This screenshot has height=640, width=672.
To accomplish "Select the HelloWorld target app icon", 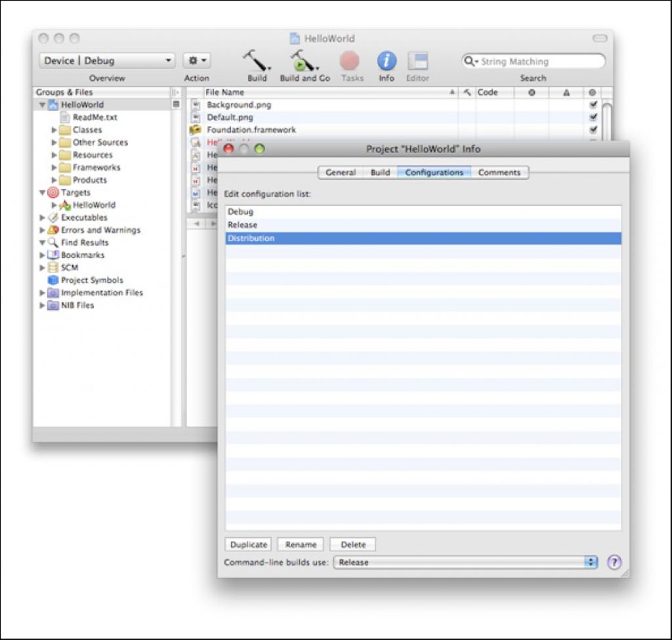I will coord(65,205).
